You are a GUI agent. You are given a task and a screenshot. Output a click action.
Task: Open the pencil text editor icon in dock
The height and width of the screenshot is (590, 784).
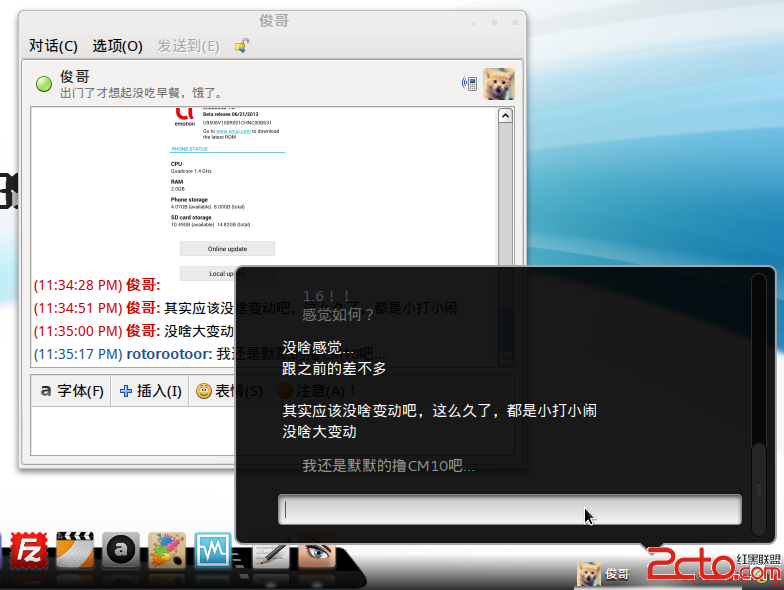[x=270, y=554]
